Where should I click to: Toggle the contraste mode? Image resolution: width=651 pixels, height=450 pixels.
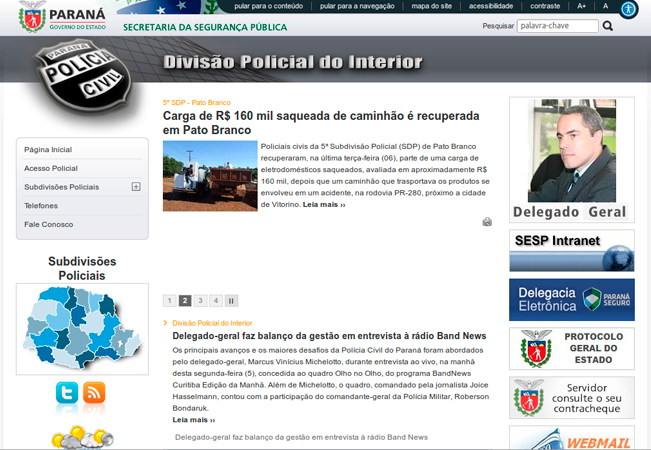click(545, 6)
